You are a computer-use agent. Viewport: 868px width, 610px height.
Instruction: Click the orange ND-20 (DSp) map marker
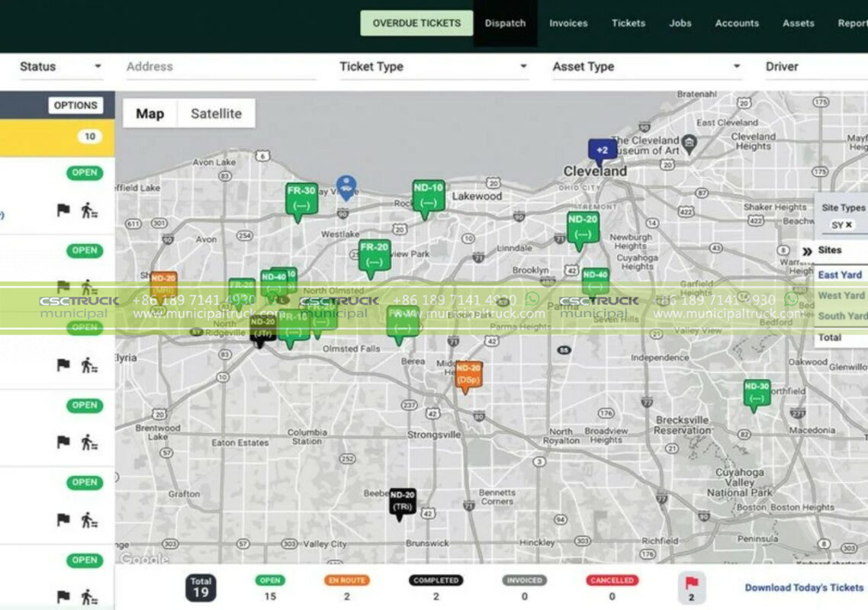tap(468, 374)
